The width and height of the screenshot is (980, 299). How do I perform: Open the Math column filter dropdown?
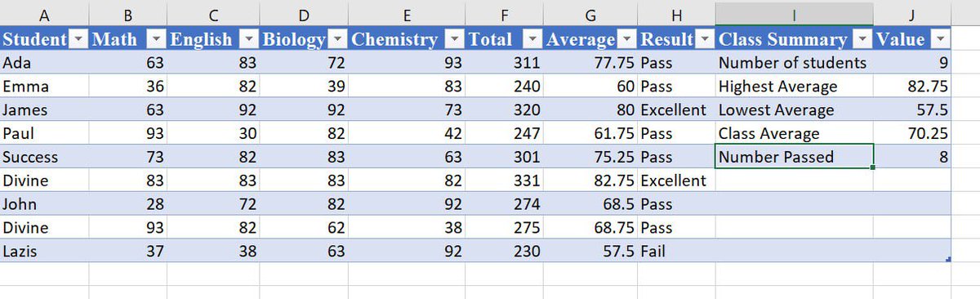tap(157, 40)
